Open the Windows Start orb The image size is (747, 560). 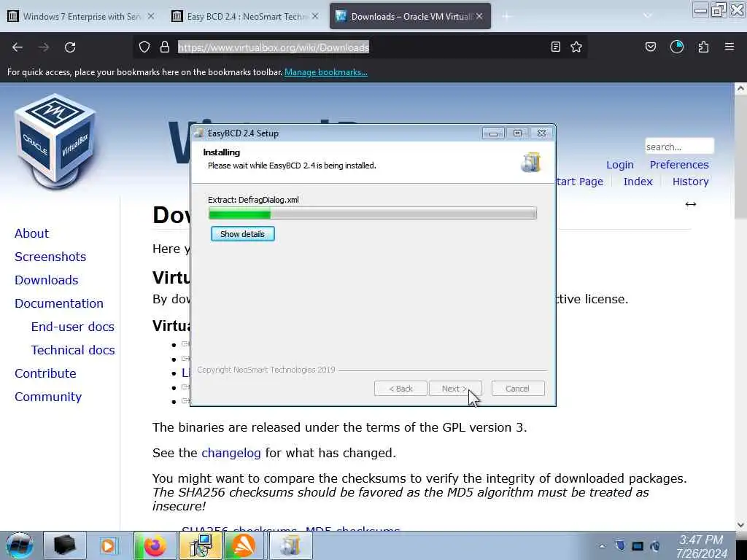[20, 545]
